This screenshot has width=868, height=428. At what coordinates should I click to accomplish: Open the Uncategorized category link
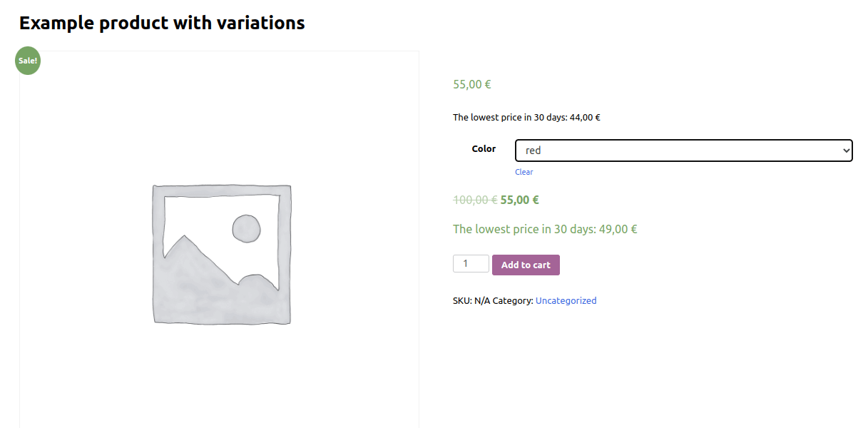pos(566,301)
